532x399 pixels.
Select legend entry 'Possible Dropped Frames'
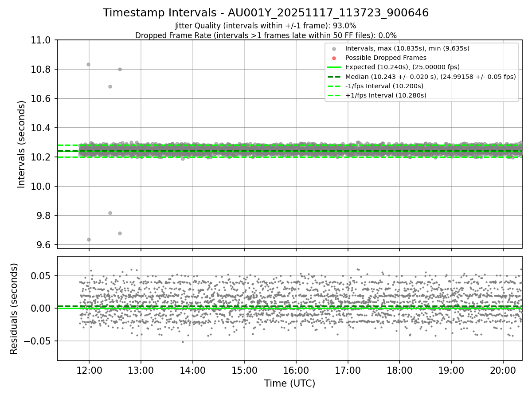point(386,58)
